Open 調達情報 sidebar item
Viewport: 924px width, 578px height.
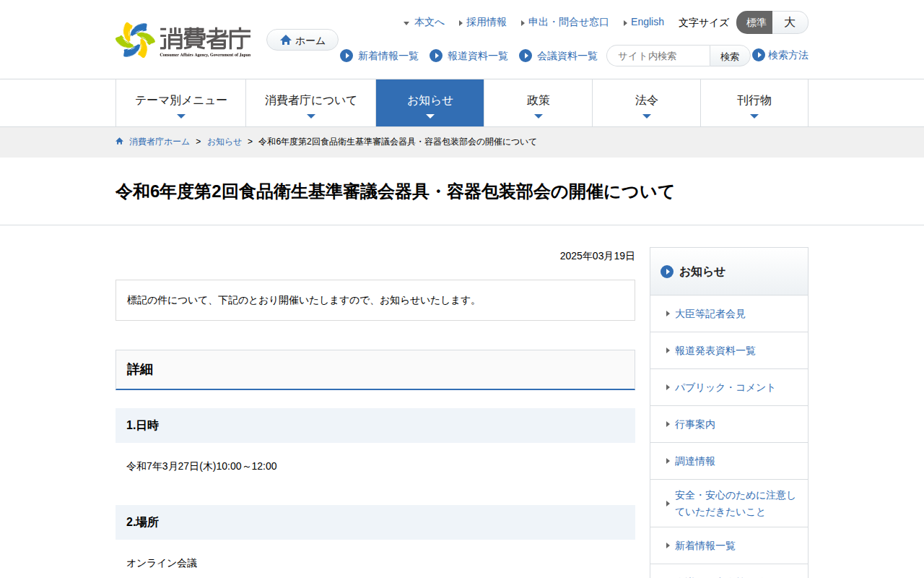click(729, 461)
